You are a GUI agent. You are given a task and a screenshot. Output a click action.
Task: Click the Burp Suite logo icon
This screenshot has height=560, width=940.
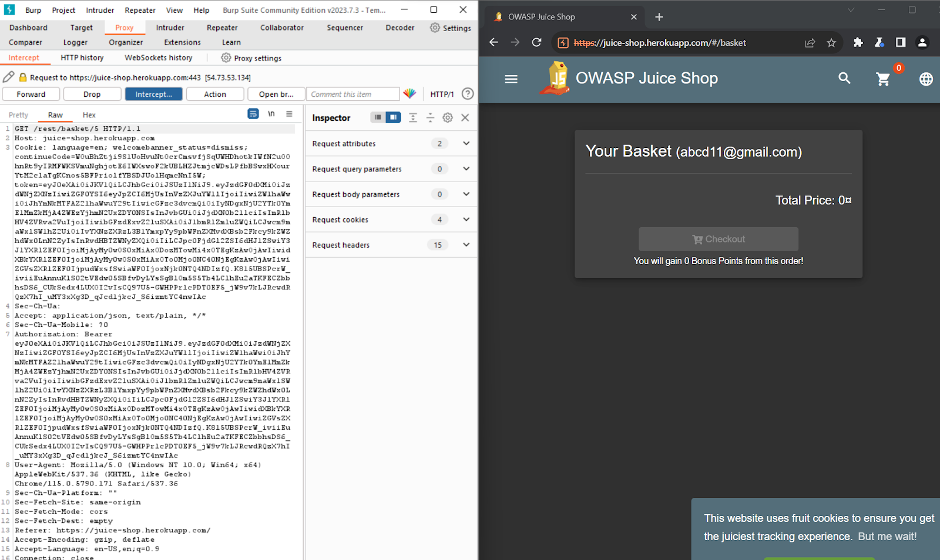[9, 10]
